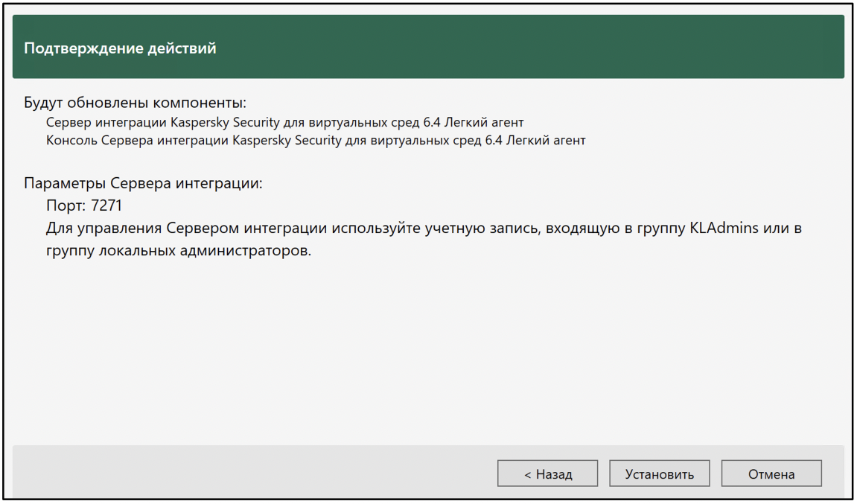Image resolution: width=857 pixels, height=504 pixels.
Task: Click the Назад button
Action: tap(547, 473)
